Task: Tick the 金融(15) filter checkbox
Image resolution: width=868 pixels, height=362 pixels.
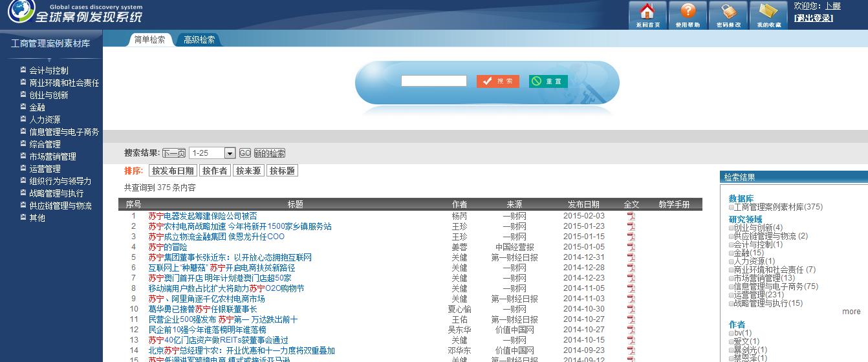Action: coord(731,253)
